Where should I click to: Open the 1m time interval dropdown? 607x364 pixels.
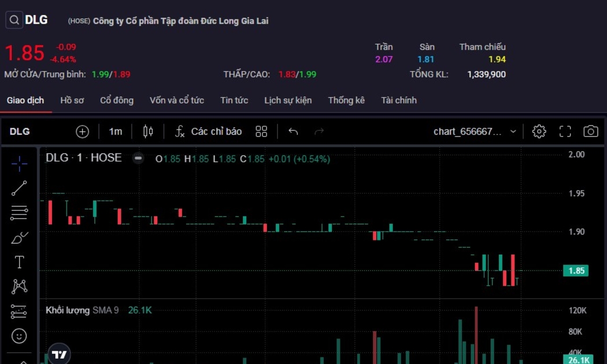[x=116, y=132]
